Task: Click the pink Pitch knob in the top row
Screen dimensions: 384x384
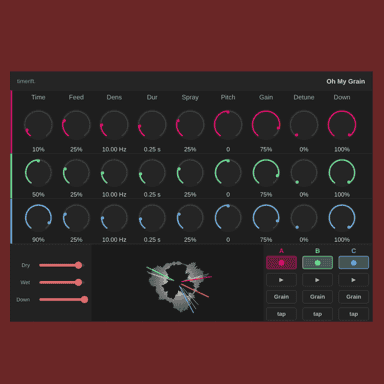Action: (x=228, y=125)
